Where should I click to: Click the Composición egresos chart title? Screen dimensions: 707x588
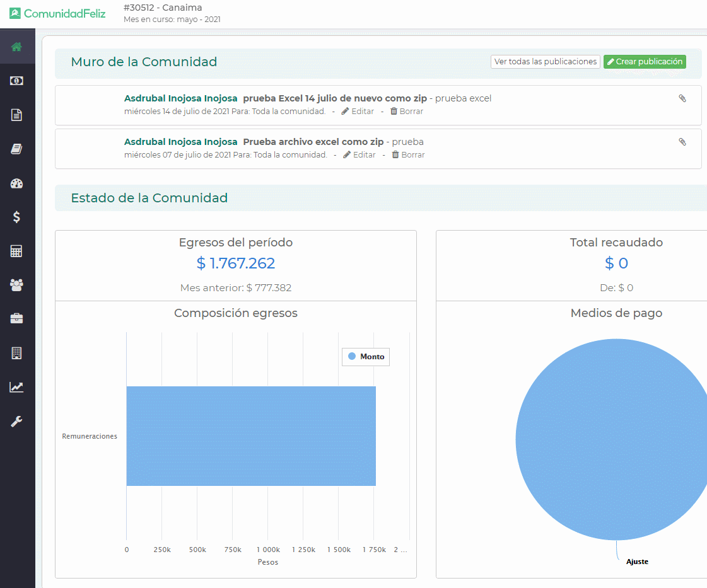(x=236, y=313)
